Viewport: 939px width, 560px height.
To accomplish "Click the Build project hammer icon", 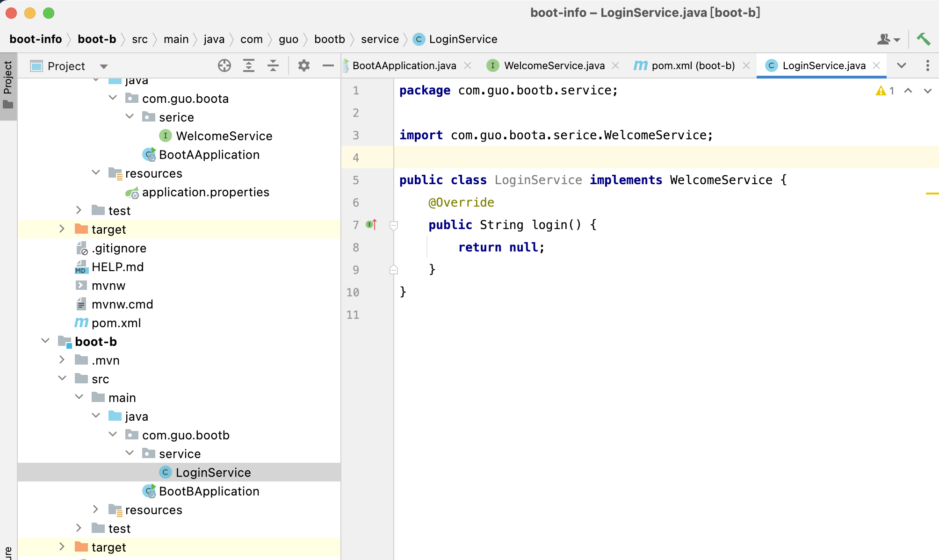I will click(924, 39).
